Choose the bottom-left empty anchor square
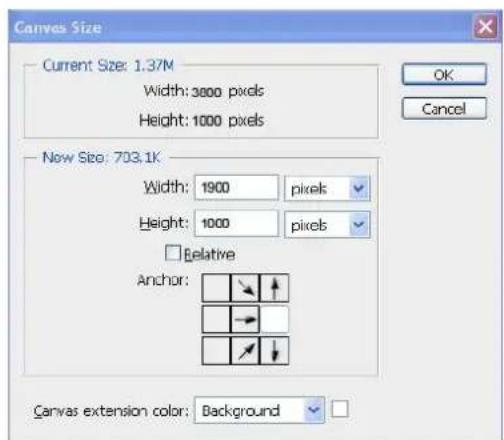Screen dimensions: 504x440 [x=216, y=351]
